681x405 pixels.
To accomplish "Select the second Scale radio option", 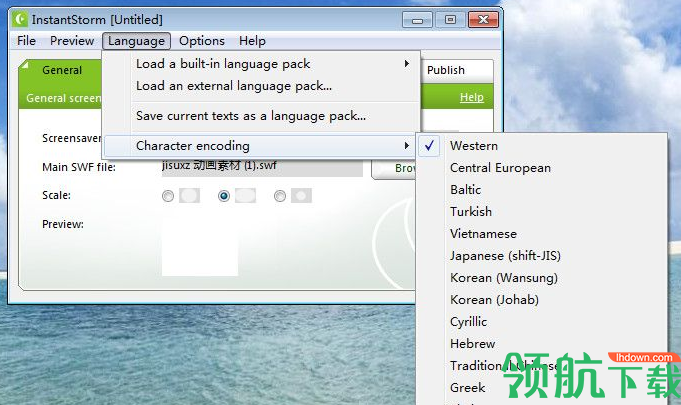I will point(224,196).
